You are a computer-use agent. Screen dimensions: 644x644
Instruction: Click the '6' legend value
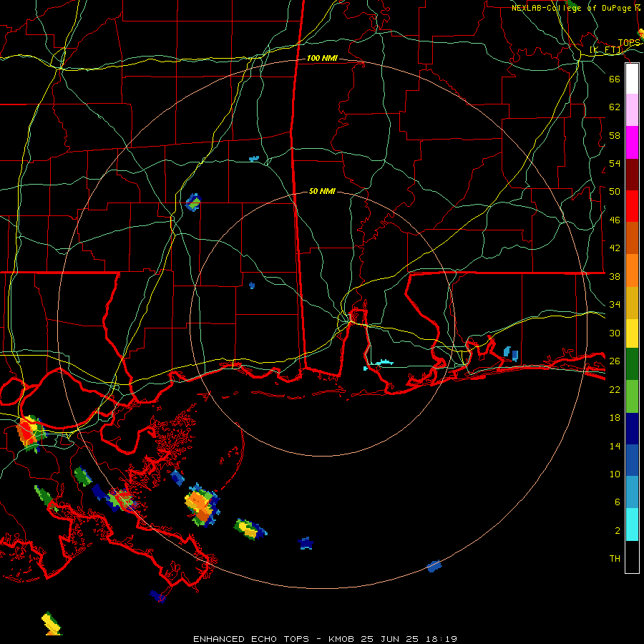pyautogui.click(x=617, y=502)
